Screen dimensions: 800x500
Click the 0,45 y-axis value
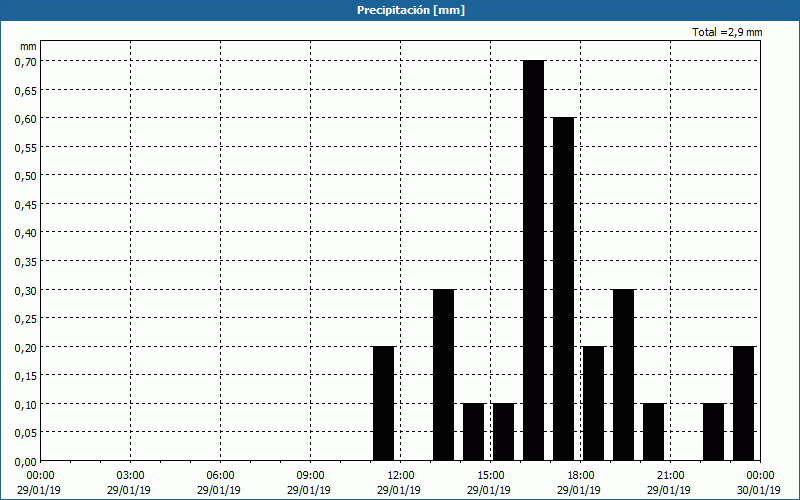[26, 205]
